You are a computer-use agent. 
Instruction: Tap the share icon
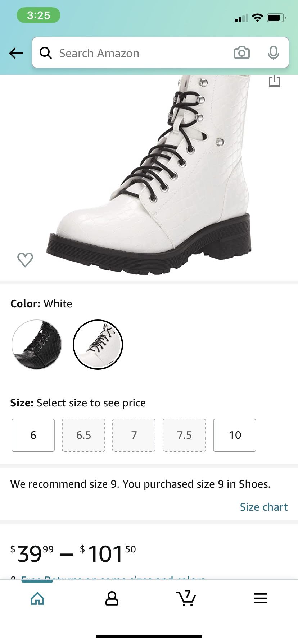pyautogui.click(x=274, y=80)
